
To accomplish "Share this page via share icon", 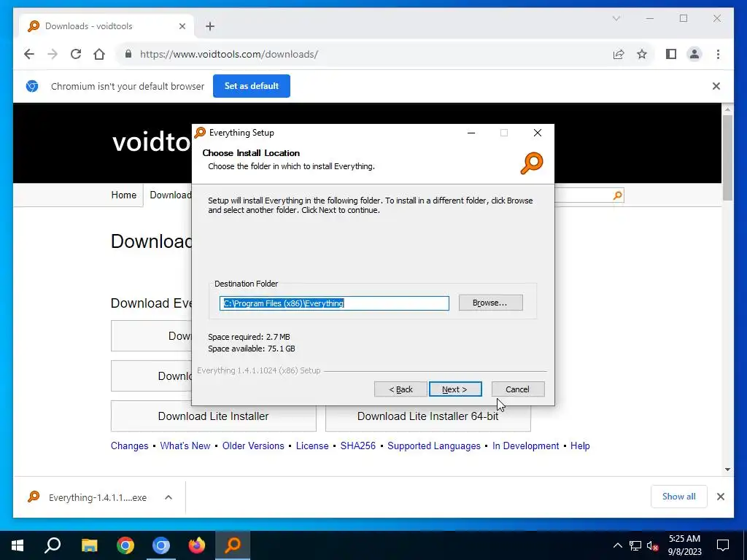I will click(x=619, y=54).
